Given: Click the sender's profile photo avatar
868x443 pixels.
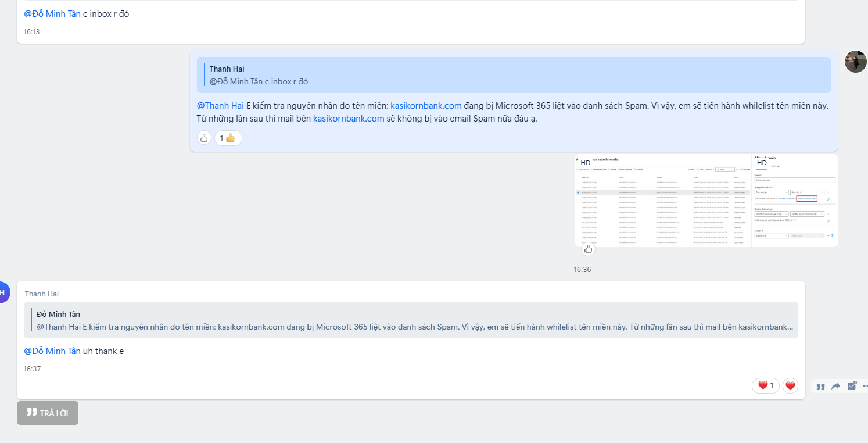Looking at the screenshot, I should click(x=855, y=62).
